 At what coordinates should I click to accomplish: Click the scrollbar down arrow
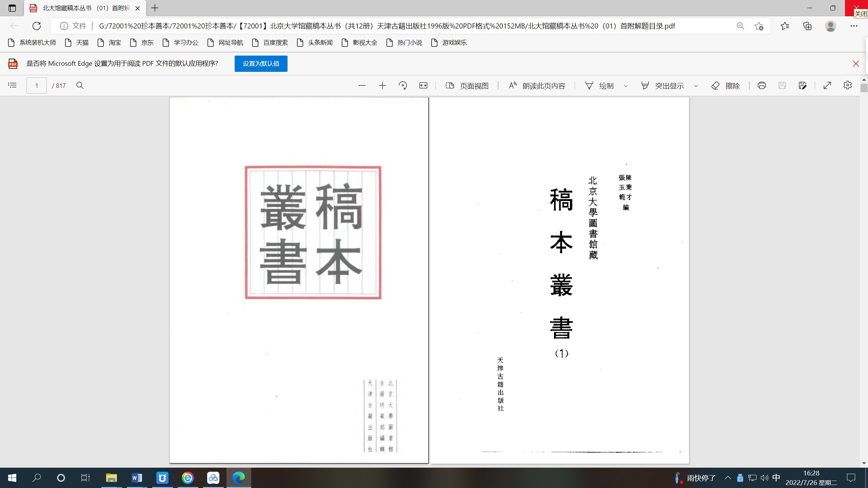[864, 463]
